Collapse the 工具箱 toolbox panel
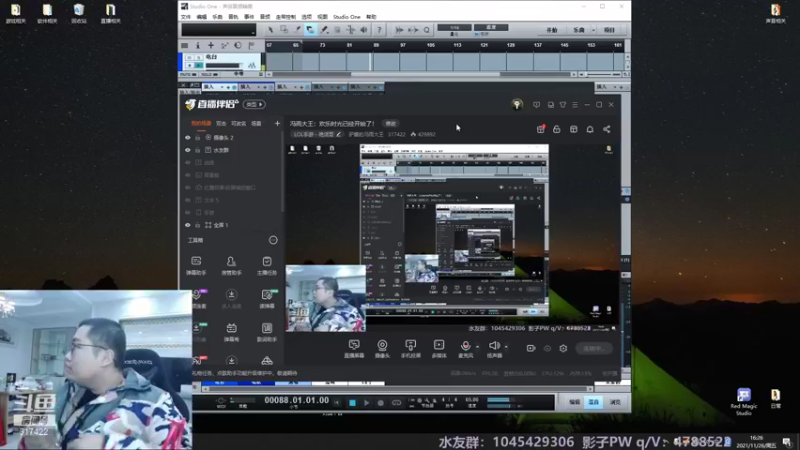The width and height of the screenshot is (800, 450). [273, 240]
